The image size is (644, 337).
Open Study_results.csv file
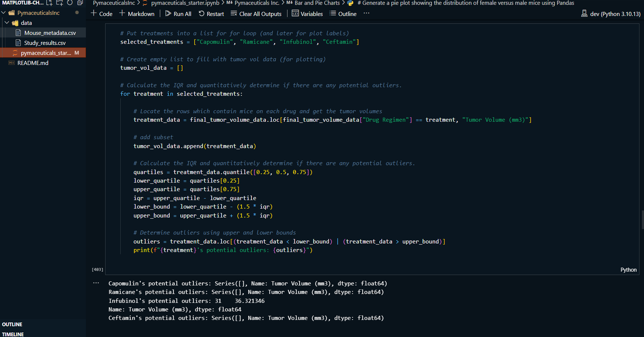tap(45, 43)
